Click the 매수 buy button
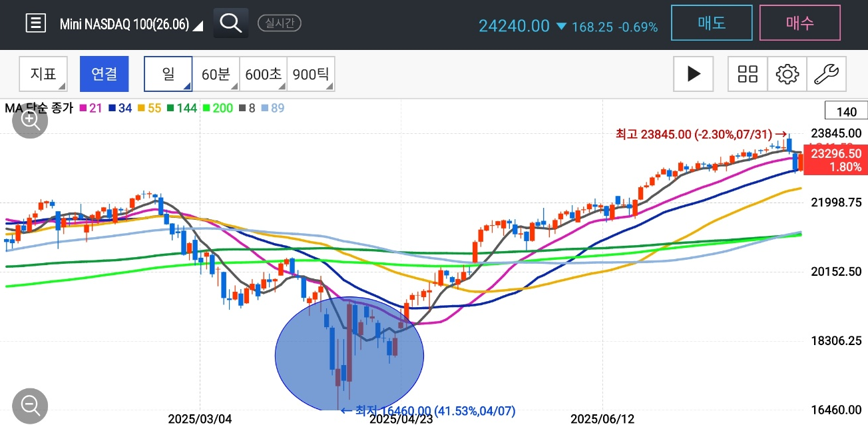The width and height of the screenshot is (868, 425). tap(800, 23)
